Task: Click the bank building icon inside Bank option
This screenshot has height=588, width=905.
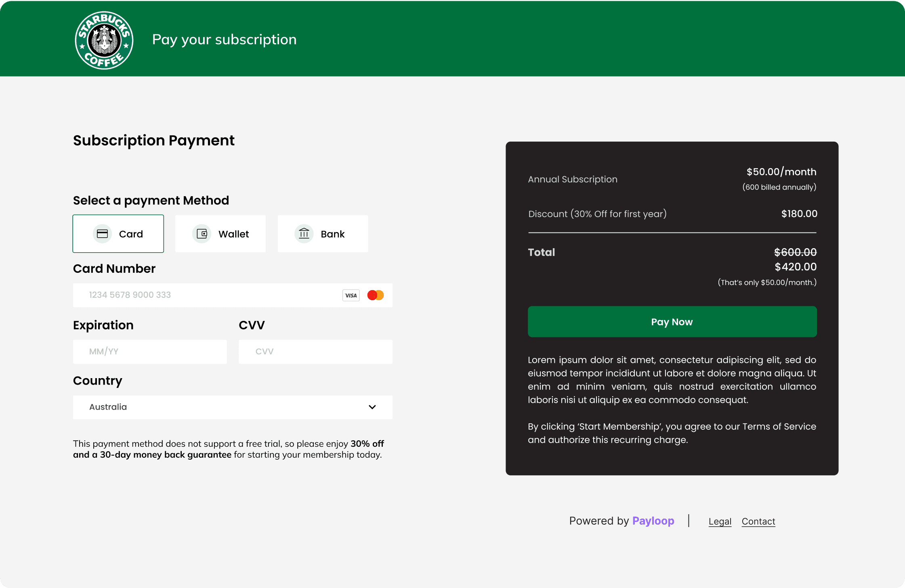Action: (304, 233)
